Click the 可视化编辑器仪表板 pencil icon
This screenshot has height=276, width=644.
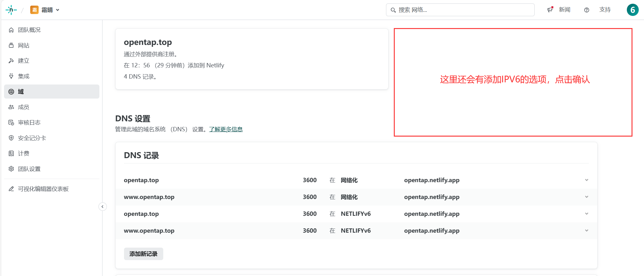[11, 189]
